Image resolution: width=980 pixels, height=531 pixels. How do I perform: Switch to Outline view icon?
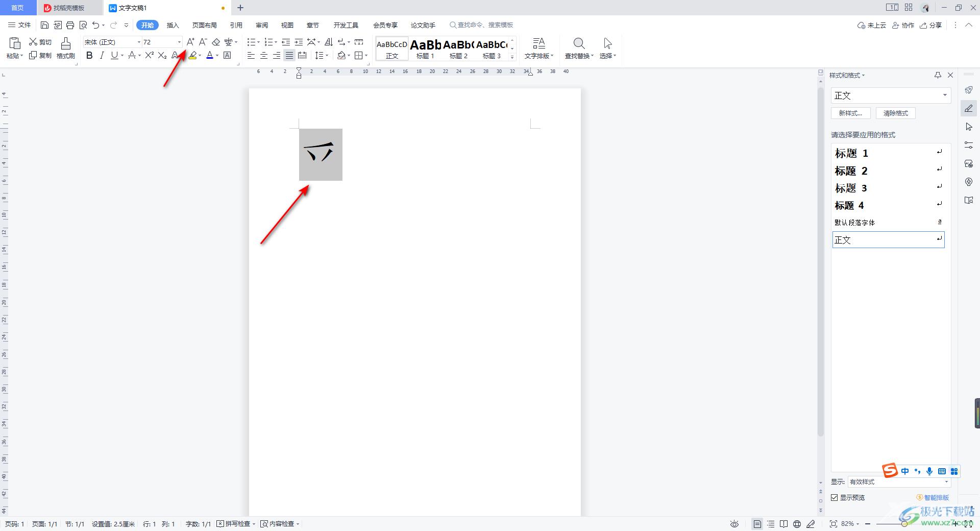(x=771, y=524)
